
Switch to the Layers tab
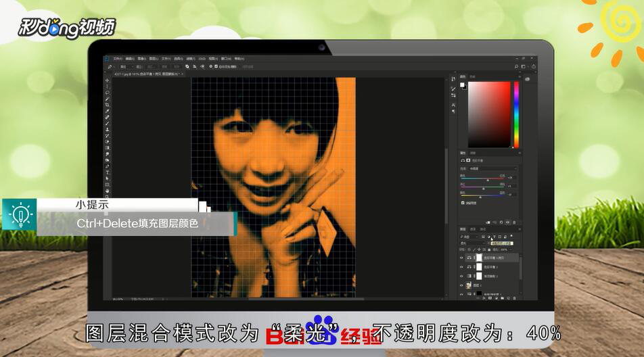point(463,229)
